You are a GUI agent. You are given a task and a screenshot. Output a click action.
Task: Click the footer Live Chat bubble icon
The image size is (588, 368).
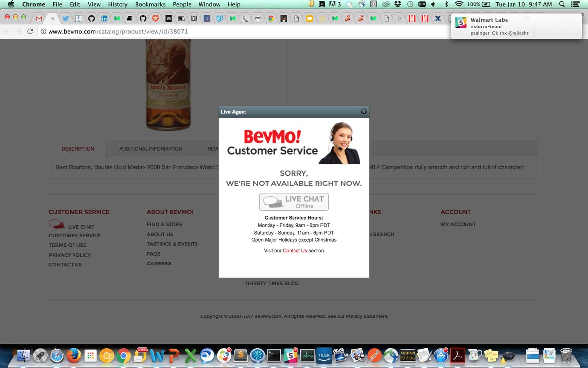click(x=57, y=224)
